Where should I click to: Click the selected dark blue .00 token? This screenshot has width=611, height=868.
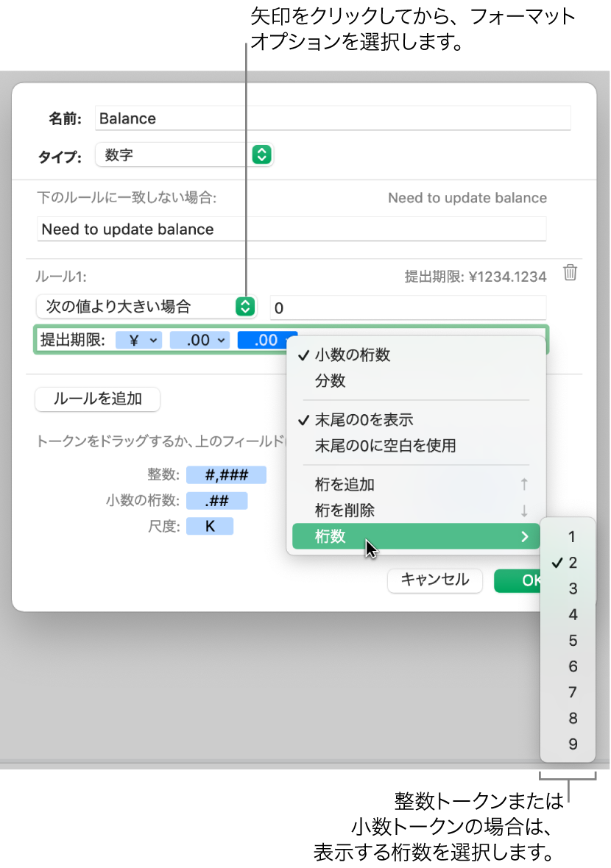click(267, 340)
